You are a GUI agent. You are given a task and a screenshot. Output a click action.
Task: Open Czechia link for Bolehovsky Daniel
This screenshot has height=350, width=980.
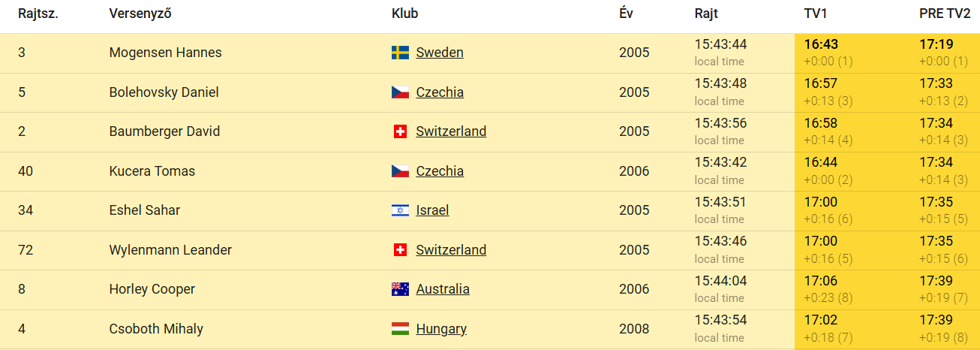tap(440, 92)
